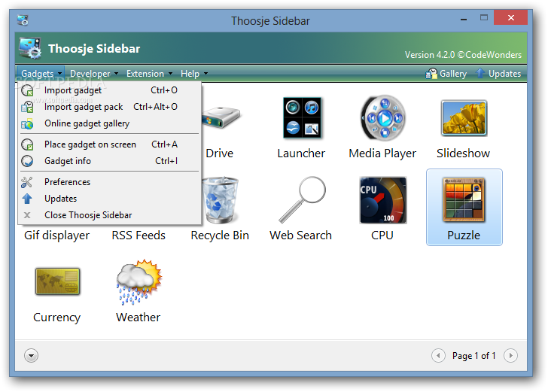Select the Puzzle gadget icon

tap(464, 200)
